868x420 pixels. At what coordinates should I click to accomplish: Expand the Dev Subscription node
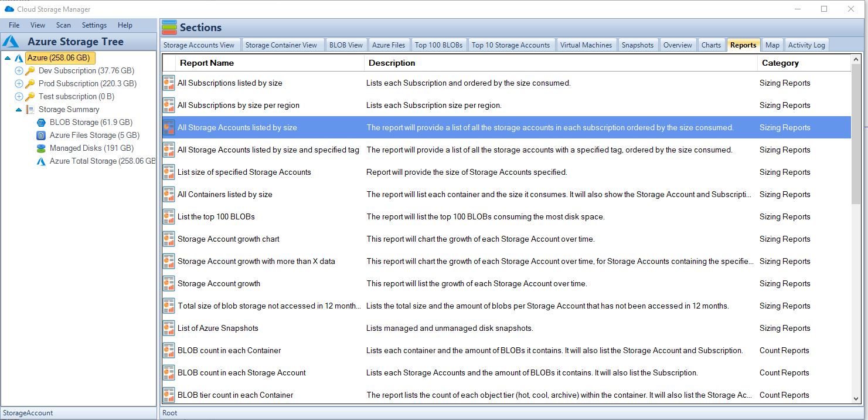tap(19, 71)
